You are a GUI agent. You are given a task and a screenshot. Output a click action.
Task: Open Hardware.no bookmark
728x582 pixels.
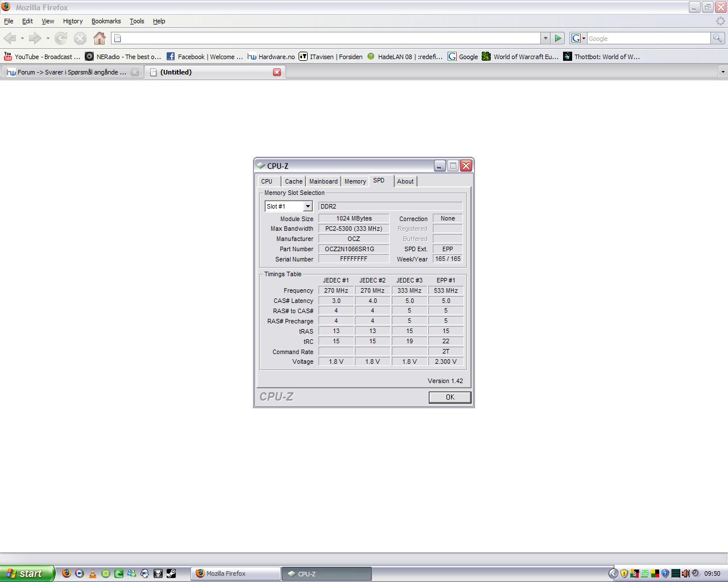(x=271, y=56)
